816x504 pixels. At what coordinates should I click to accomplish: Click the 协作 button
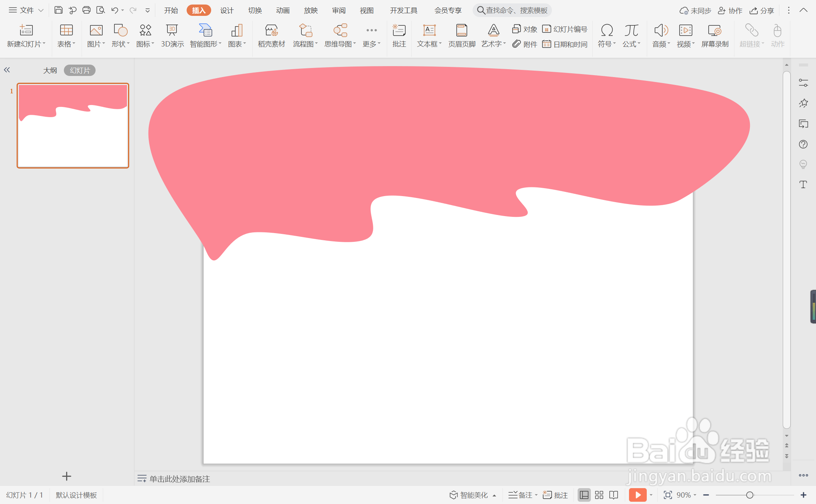(730, 11)
